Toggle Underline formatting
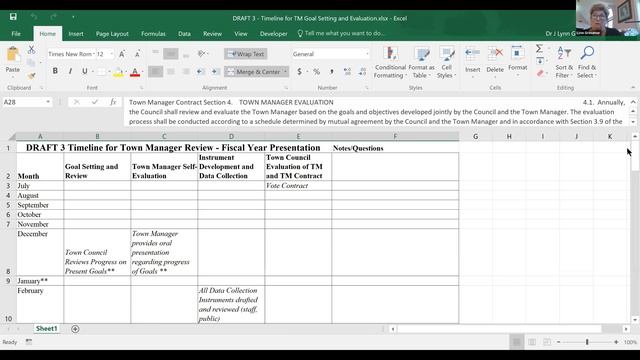The image size is (640, 360). tap(84, 71)
